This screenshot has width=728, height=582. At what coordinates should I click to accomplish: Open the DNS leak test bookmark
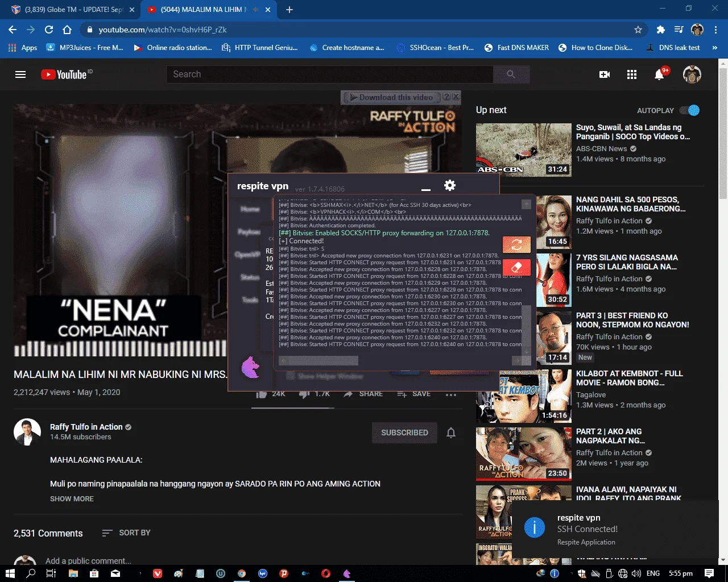point(673,48)
